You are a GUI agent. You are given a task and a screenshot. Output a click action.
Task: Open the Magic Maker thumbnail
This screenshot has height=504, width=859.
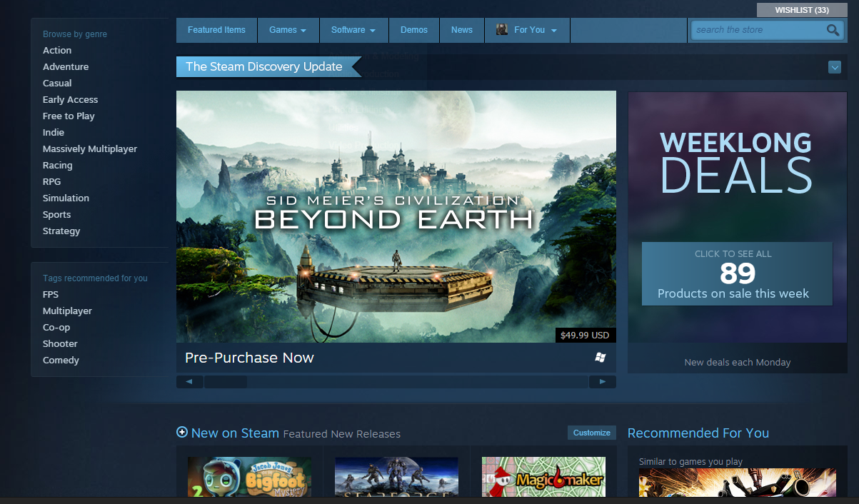click(x=543, y=477)
